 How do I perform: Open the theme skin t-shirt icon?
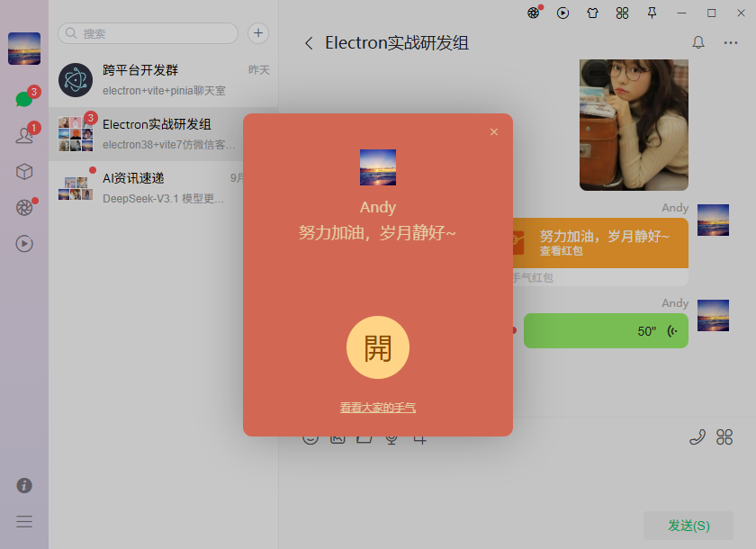point(592,14)
